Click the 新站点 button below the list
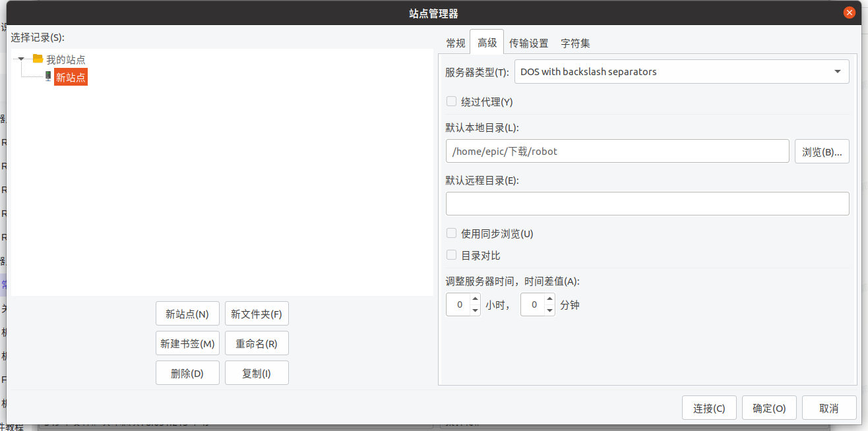The width and height of the screenshot is (868, 431). pos(187,314)
